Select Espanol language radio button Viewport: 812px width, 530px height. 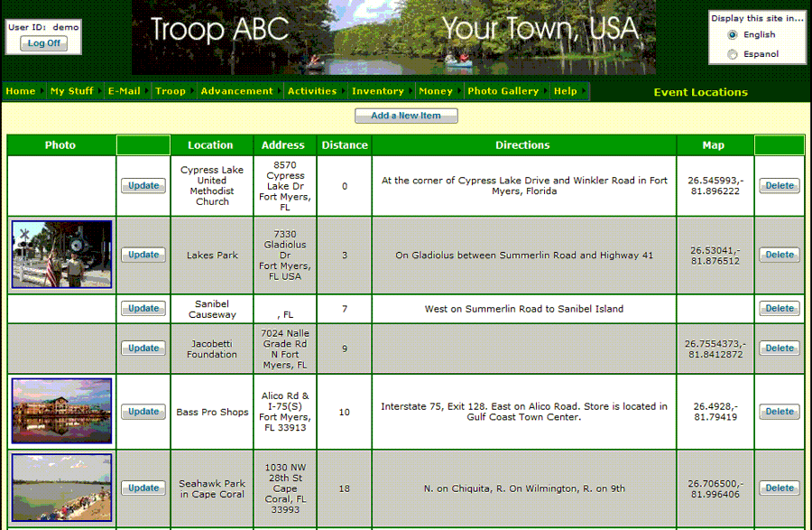tap(733, 54)
